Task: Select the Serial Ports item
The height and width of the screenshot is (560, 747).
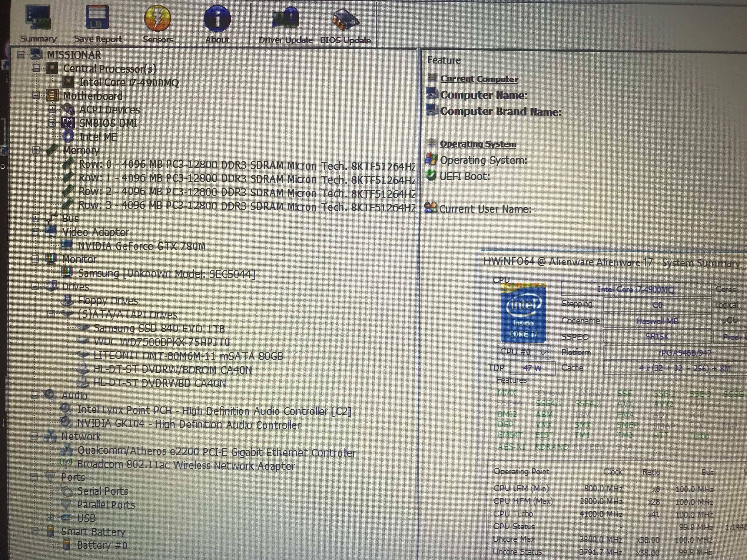Action: 103,491
